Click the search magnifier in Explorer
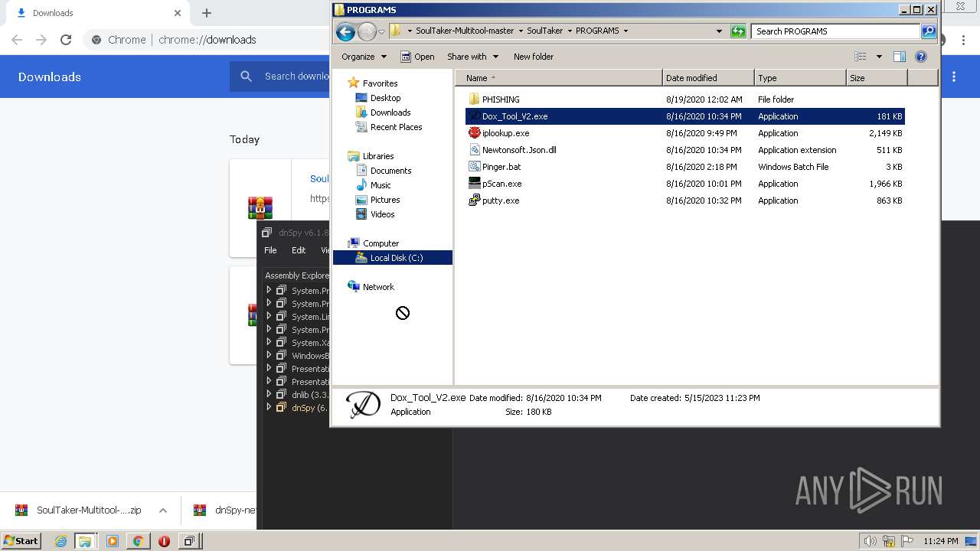 coord(929,31)
